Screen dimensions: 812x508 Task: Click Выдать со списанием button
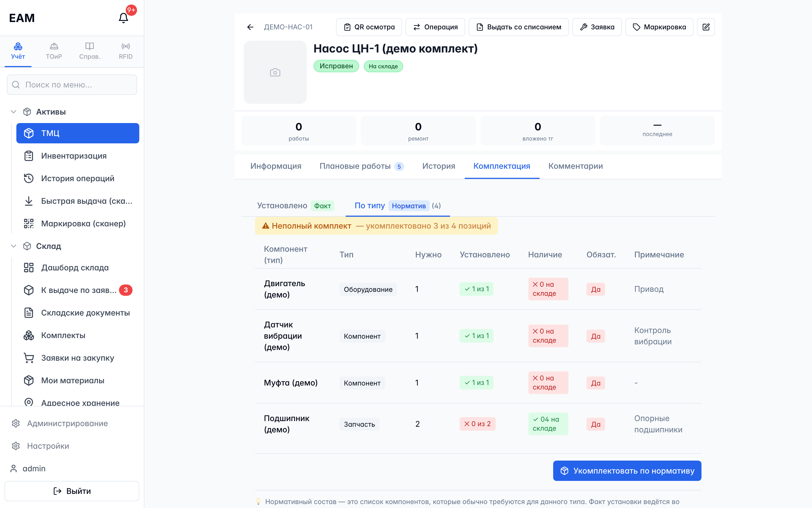point(519,27)
